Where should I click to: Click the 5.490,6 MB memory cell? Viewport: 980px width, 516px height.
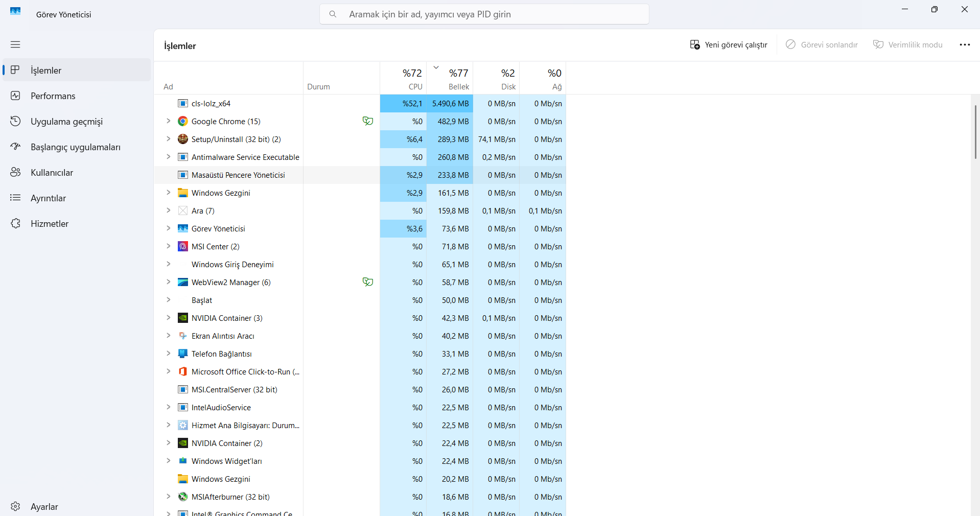click(x=450, y=103)
